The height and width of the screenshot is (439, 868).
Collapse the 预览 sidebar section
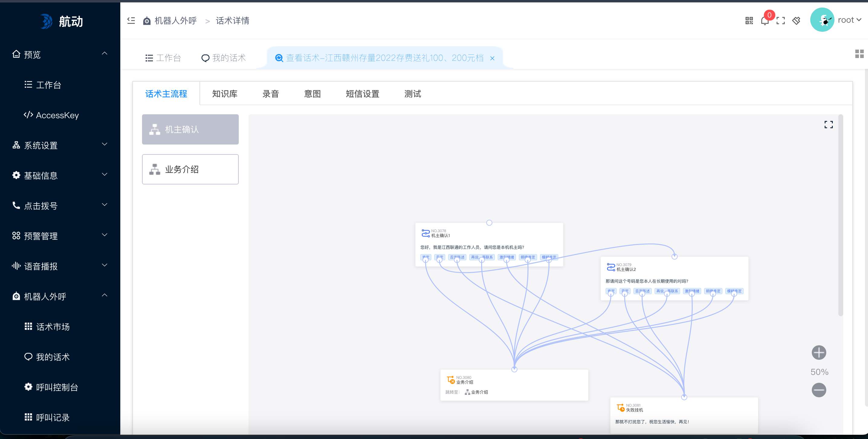(x=105, y=53)
